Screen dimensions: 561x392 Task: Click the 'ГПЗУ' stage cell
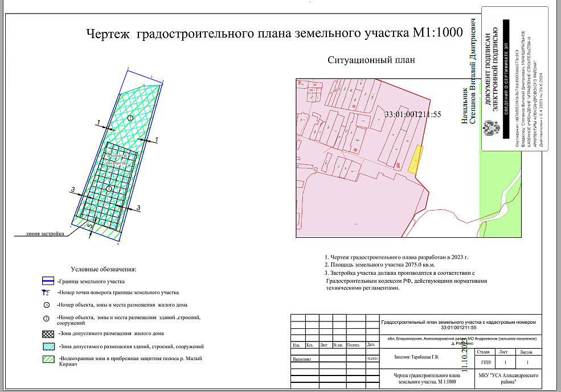pyautogui.click(x=486, y=362)
